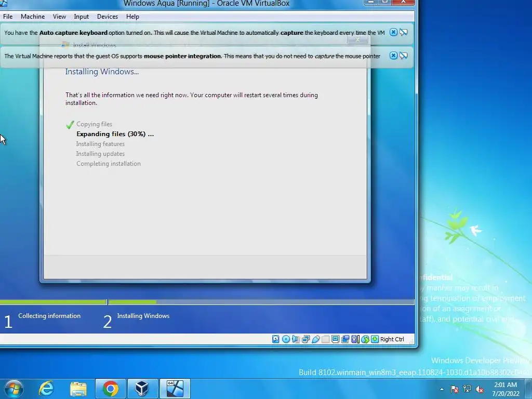Click the green checkmark beside Copying files
This screenshot has height=399, width=532.
click(x=70, y=125)
